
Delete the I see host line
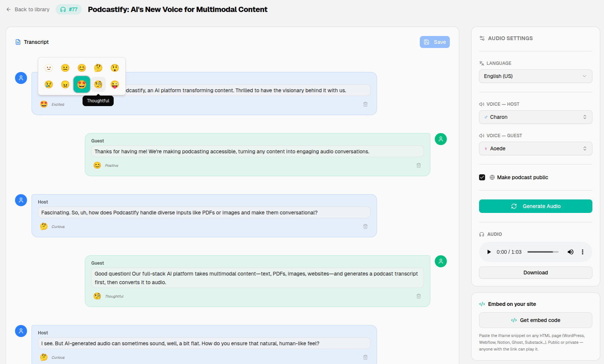pos(365,357)
